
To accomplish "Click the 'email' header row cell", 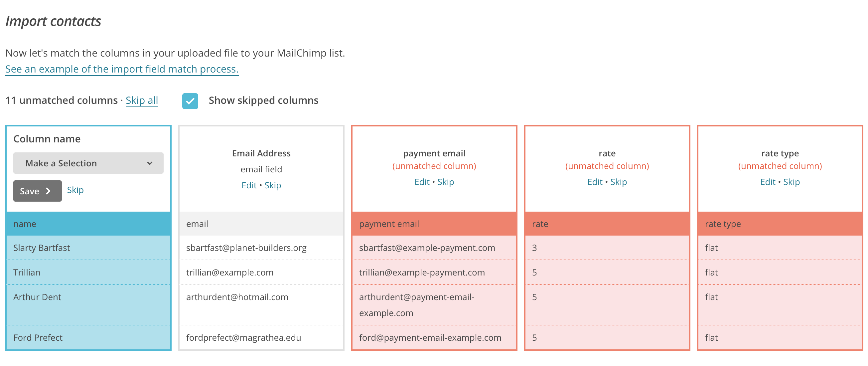I will [x=261, y=224].
